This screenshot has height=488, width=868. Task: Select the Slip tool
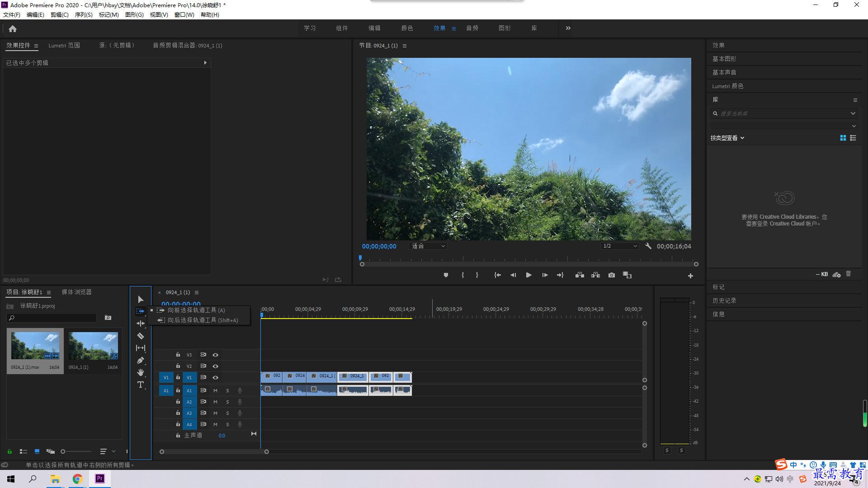pyautogui.click(x=141, y=348)
